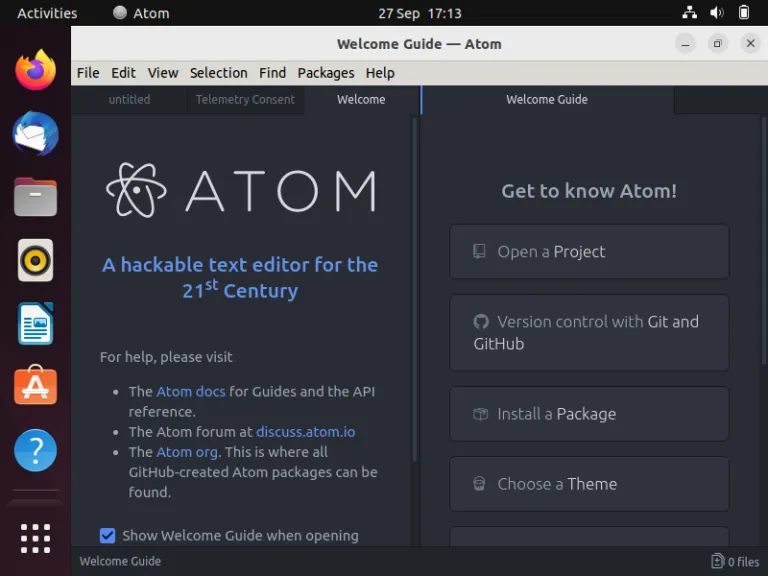
Task: Switch to the untitled tab
Action: [x=129, y=99]
